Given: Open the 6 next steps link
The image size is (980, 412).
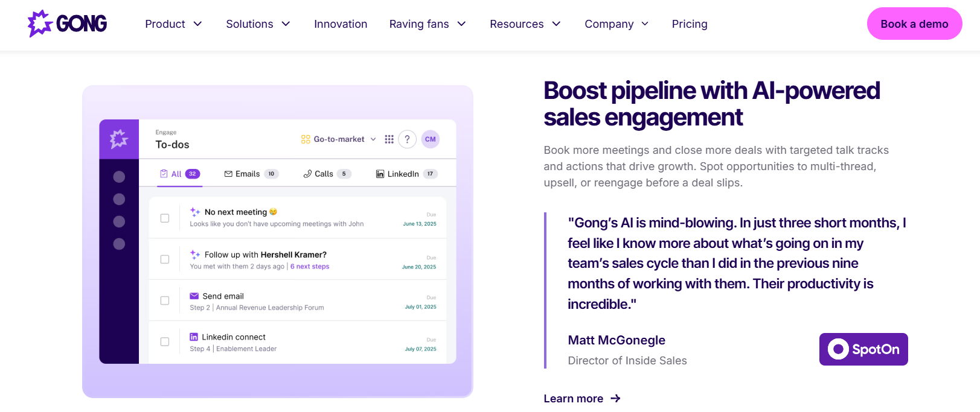Looking at the screenshot, I should [x=310, y=267].
